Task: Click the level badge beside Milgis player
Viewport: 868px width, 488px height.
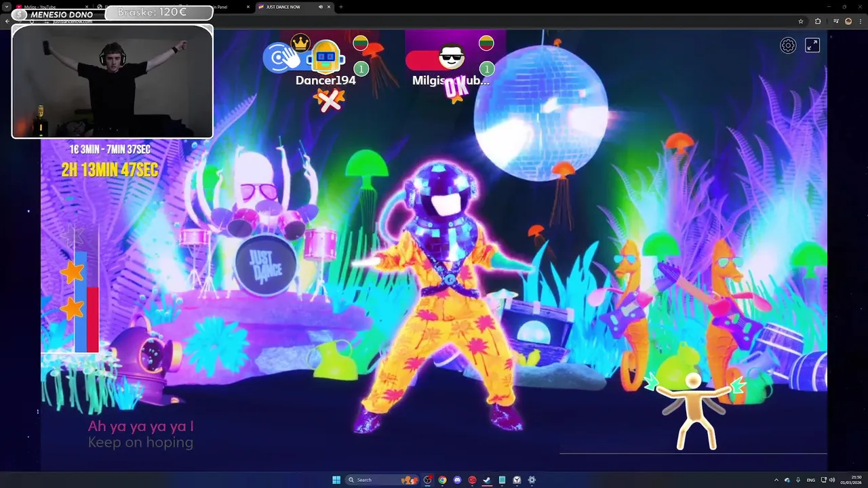Action: coord(486,69)
